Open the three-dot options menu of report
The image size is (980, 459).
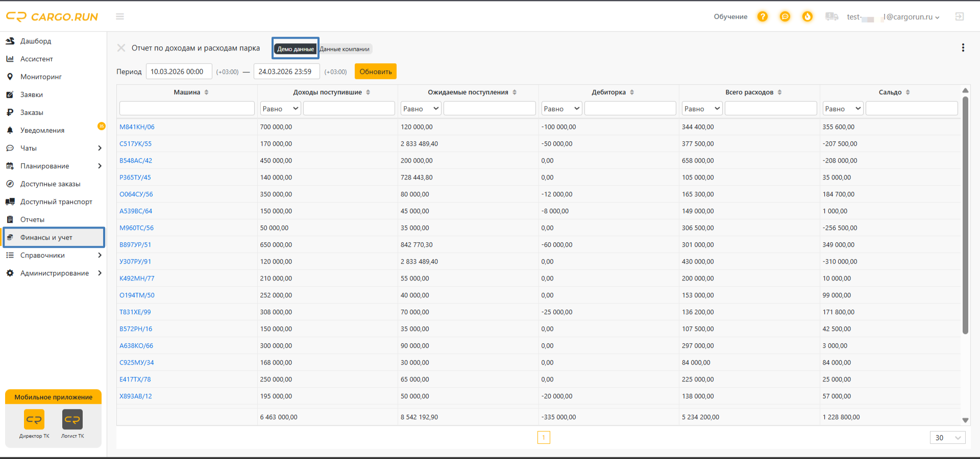point(963,48)
